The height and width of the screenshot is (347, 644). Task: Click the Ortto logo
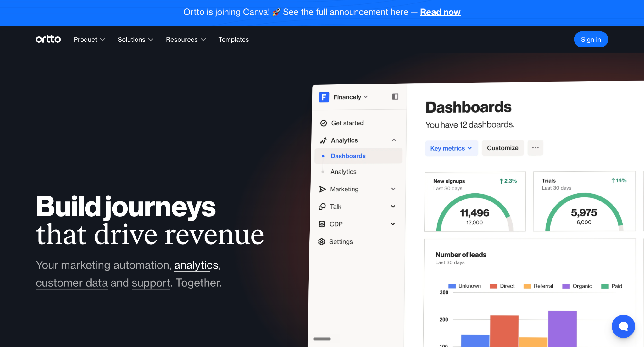click(x=48, y=39)
